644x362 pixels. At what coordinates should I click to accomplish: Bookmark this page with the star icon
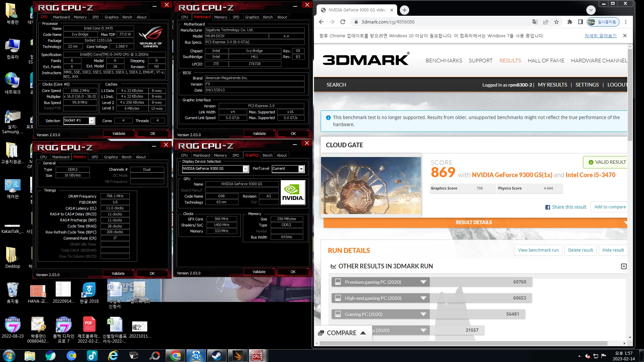click(556, 22)
